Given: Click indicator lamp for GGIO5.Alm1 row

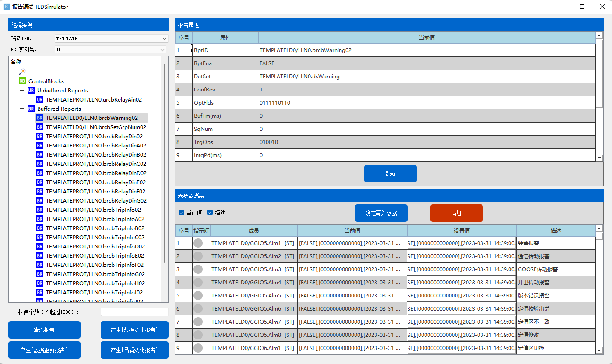Looking at the screenshot, I should [198, 243].
